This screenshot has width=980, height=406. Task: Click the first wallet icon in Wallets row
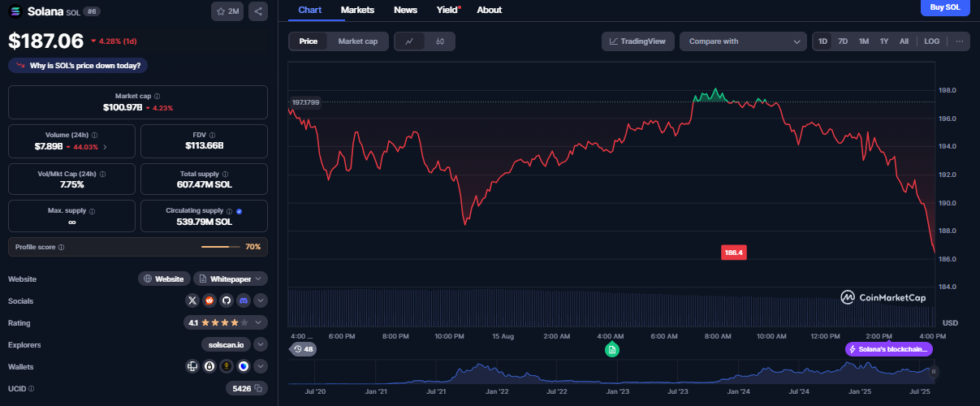coord(192,366)
